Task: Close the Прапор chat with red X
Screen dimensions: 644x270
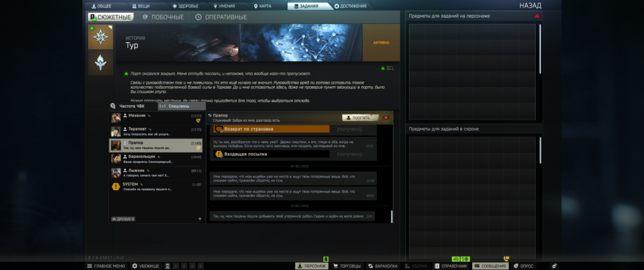Action: 386,117
